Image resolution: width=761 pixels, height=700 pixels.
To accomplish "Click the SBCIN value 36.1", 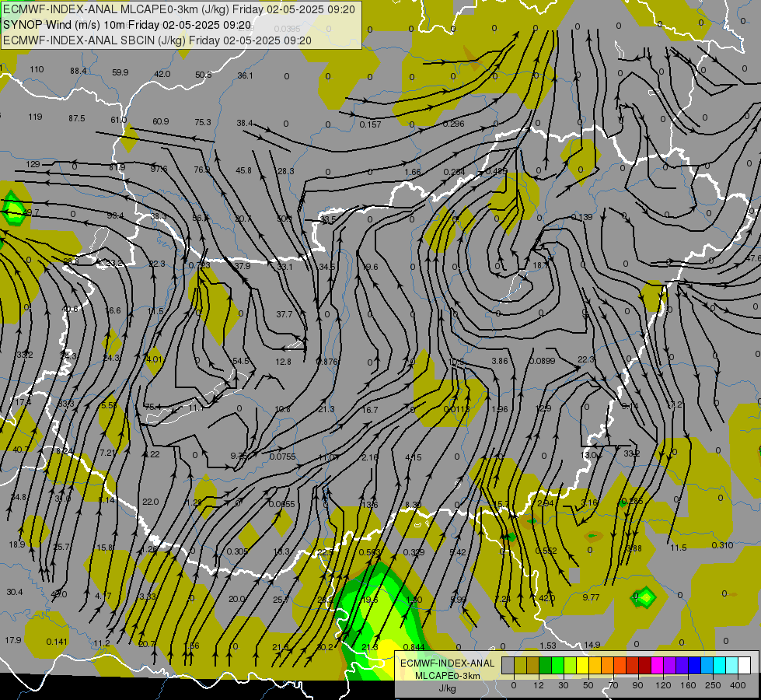I will coord(245,75).
